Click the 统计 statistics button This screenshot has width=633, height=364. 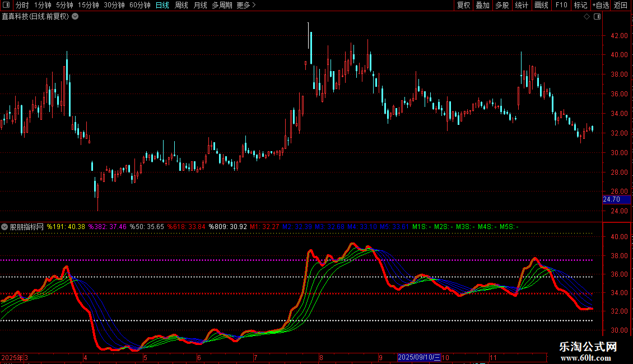click(x=522, y=5)
